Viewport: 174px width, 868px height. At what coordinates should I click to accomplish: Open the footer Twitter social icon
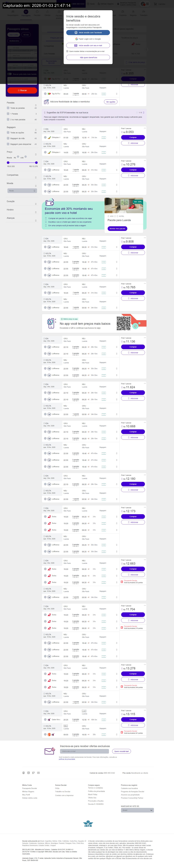(x=33, y=773)
